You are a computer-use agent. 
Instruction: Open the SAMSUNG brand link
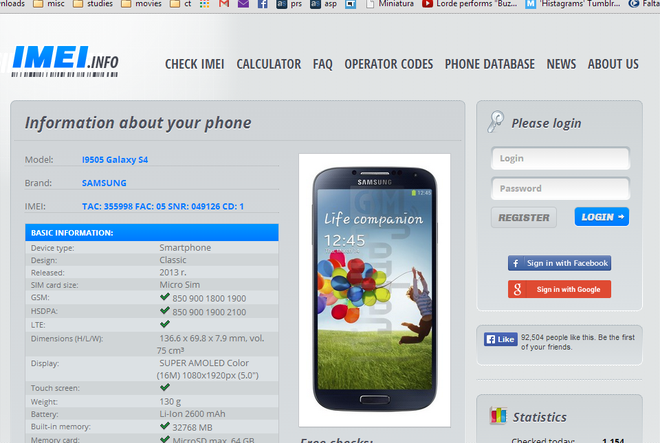pyautogui.click(x=104, y=183)
